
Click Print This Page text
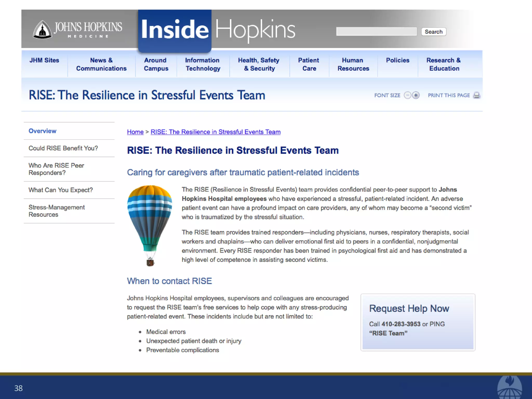pos(449,95)
